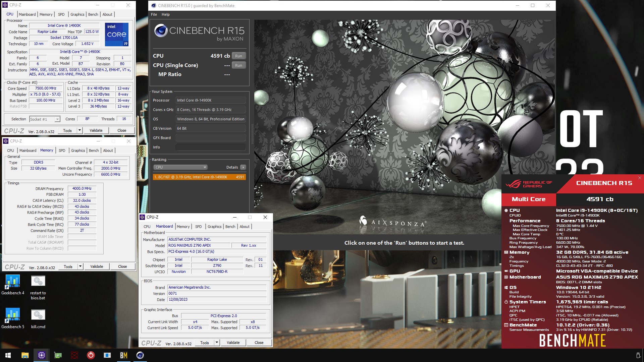
Task: Open the Tools dropdown arrow in CPU-Z Mainboard window
Action: 217,343
